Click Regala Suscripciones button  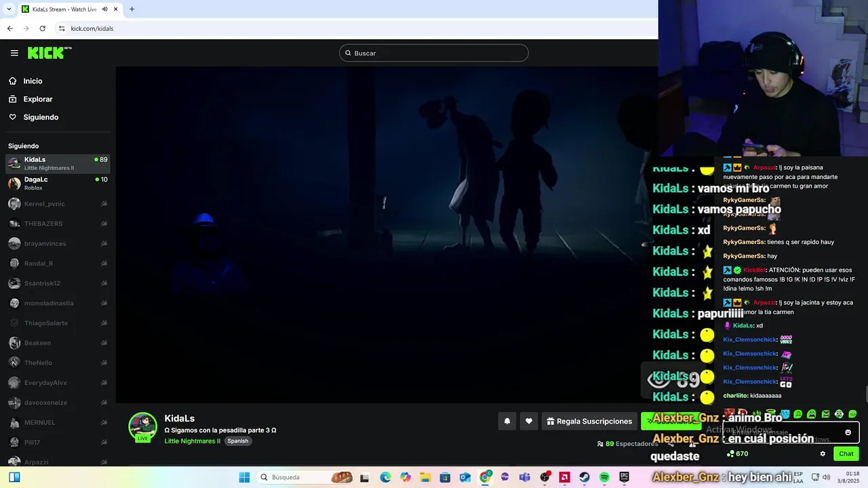589,421
